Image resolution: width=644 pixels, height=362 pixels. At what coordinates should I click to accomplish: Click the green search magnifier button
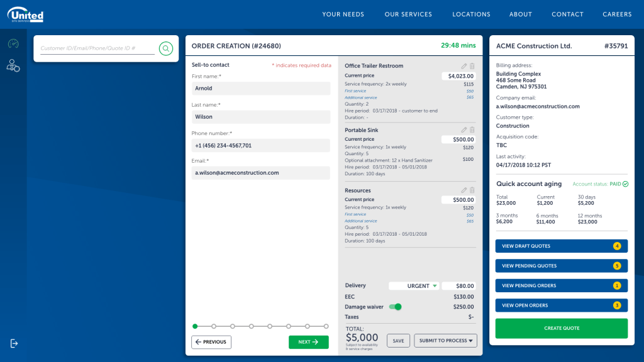pyautogui.click(x=165, y=48)
